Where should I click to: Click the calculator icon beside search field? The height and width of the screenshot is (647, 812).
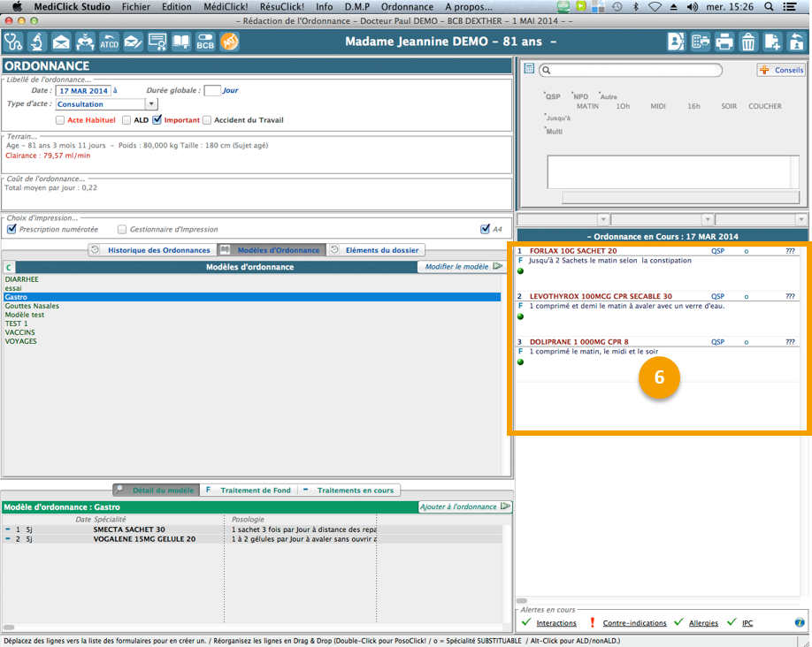[529, 69]
